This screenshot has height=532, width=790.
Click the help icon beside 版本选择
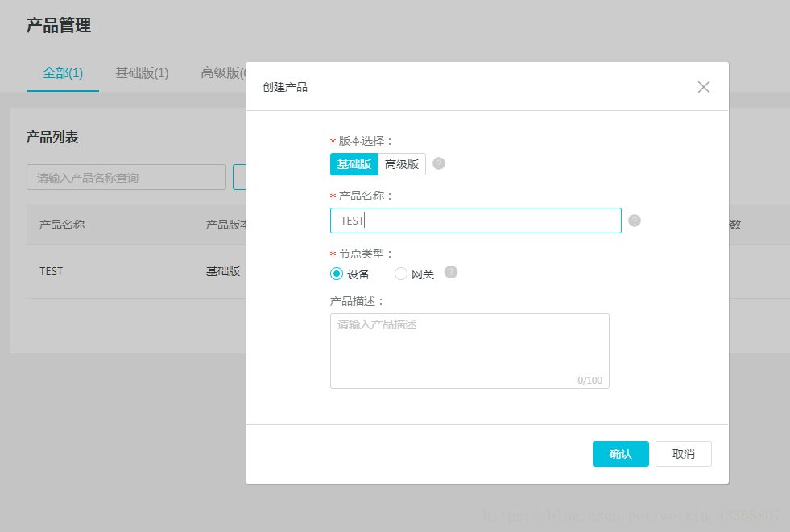(439, 163)
